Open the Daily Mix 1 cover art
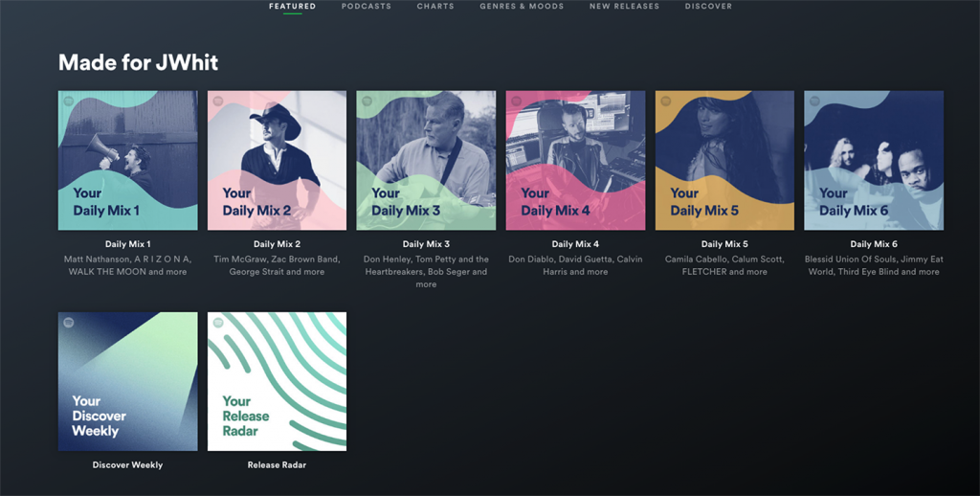Image resolution: width=980 pixels, height=496 pixels. pyautogui.click(x=127, y=160)
